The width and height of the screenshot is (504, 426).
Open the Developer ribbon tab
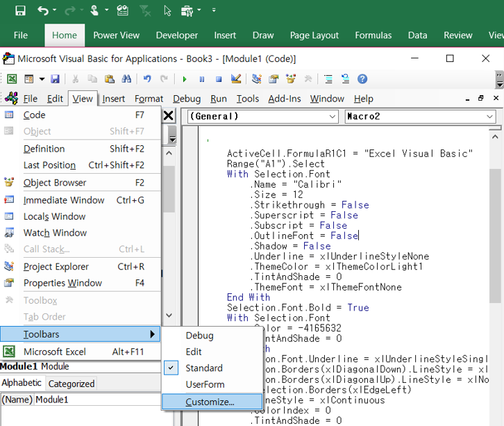click(176, 35)
